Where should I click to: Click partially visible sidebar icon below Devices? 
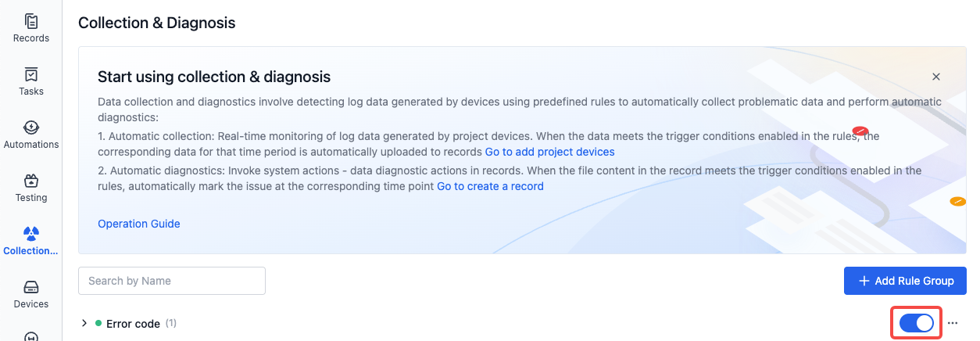pyautogui.click(x=31, y=336)
